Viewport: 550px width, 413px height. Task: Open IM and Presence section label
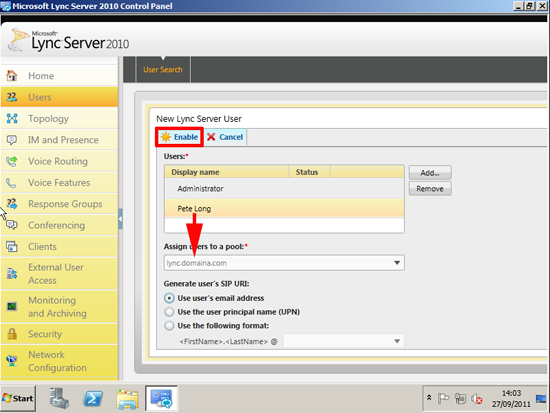click(x=63, y=140)
